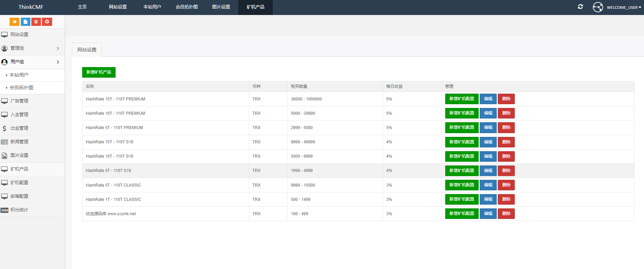This screenshot has width=644, height=269.
Task: Click the user icon beside 用户组
Action: pyautogui.click(x=4, y=62)
